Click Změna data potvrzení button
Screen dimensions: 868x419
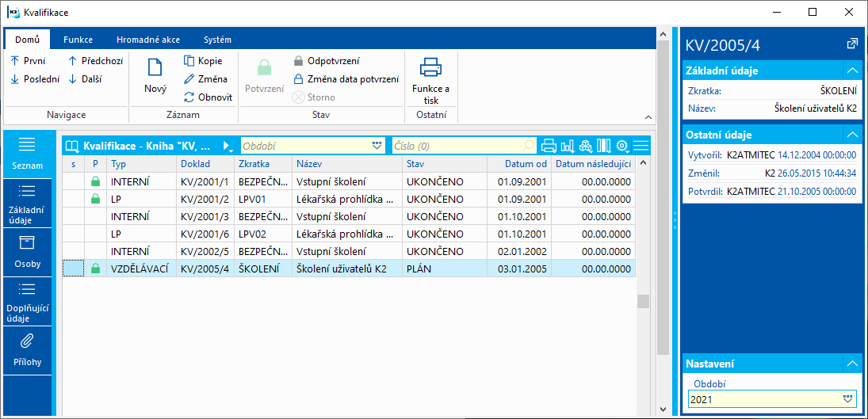click(346, 79)
